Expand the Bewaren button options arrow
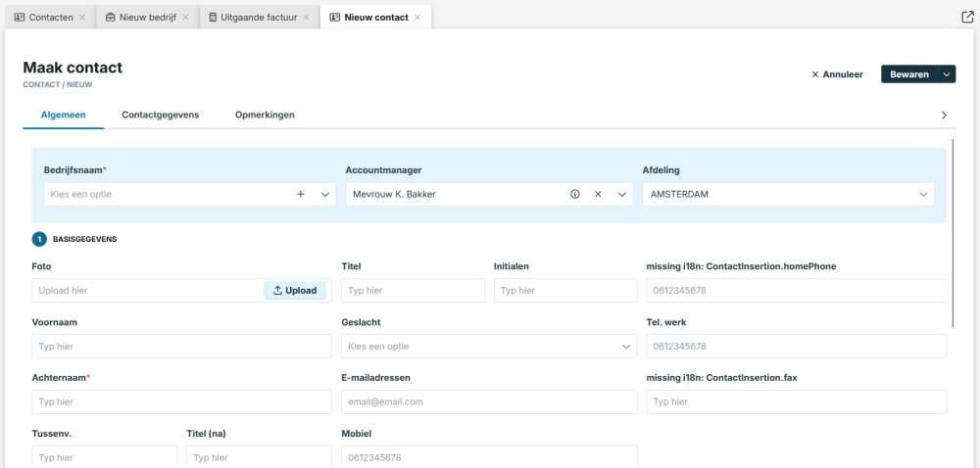 click(x=946, y=74)
